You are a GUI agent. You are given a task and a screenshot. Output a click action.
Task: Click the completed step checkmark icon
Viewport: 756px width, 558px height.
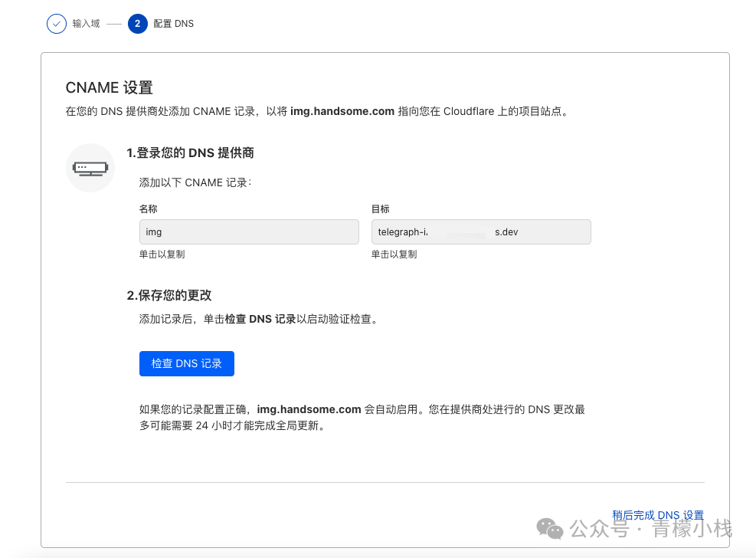[x=57, y=24]
